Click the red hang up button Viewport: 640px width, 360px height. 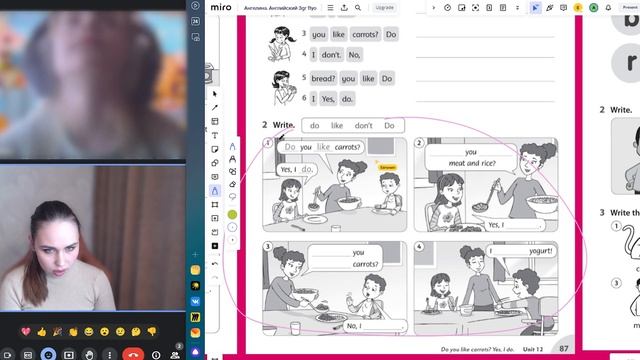[133, 354]
